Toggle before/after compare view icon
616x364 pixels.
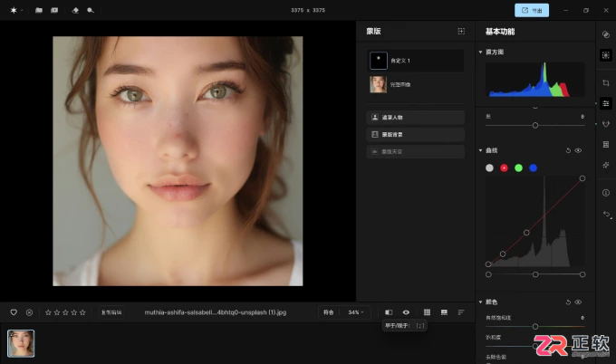[389, 312]
